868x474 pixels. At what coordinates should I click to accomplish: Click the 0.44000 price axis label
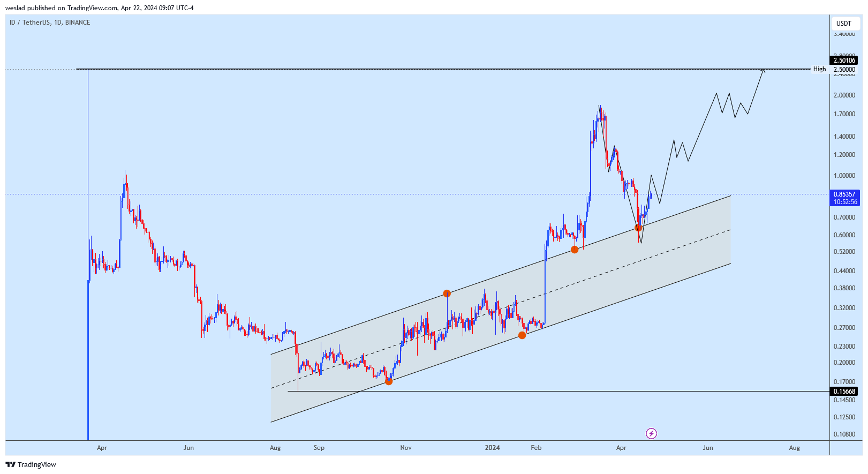click(x=844, y=271)
